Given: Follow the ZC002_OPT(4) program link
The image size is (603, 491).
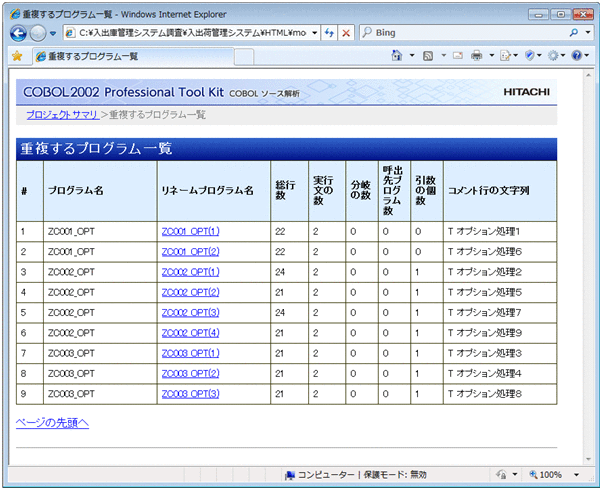Looking at the screenshot, I should [189, 333].
